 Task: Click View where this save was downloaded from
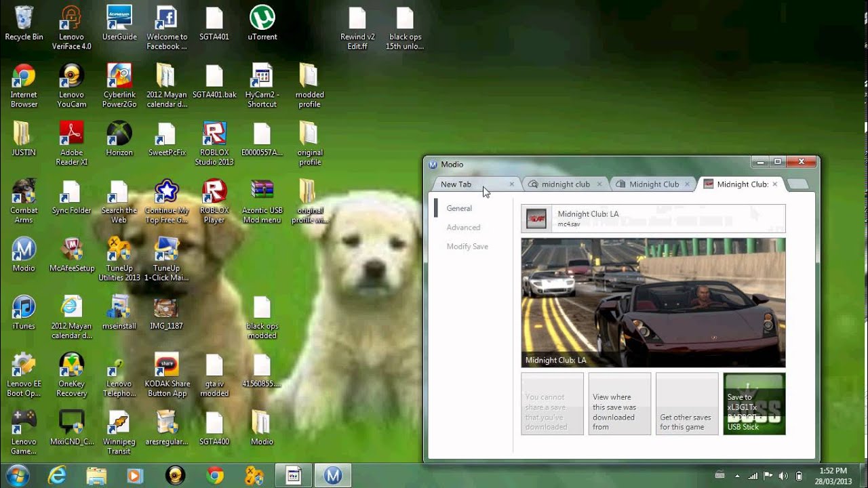[619, 403]
